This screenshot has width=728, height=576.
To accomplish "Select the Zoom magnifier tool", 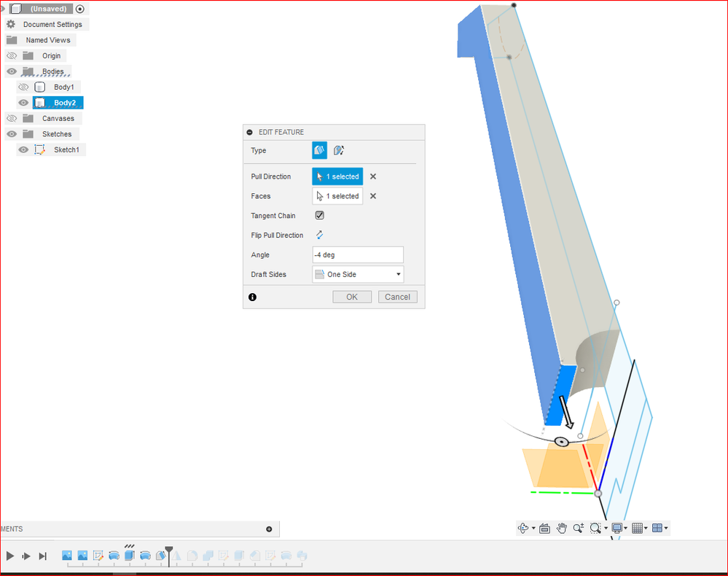I will 579,528.
